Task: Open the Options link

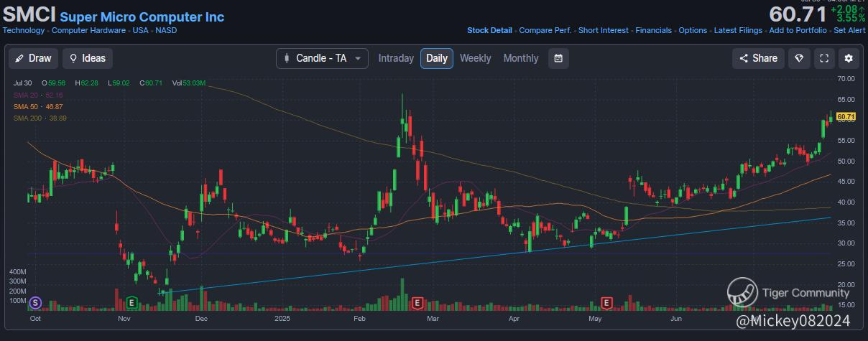Action: pyautogui.click(x=693, y=31)
